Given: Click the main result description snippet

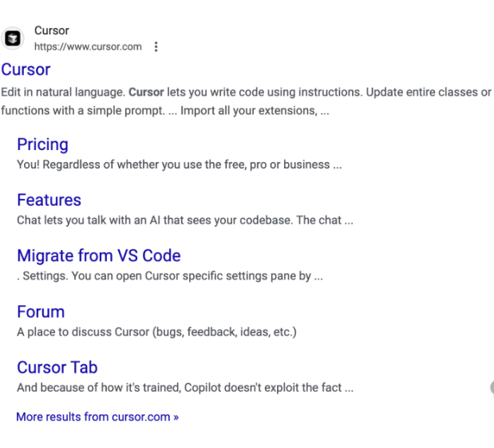Looking at the screenshot, I should (x=239, y=101).
